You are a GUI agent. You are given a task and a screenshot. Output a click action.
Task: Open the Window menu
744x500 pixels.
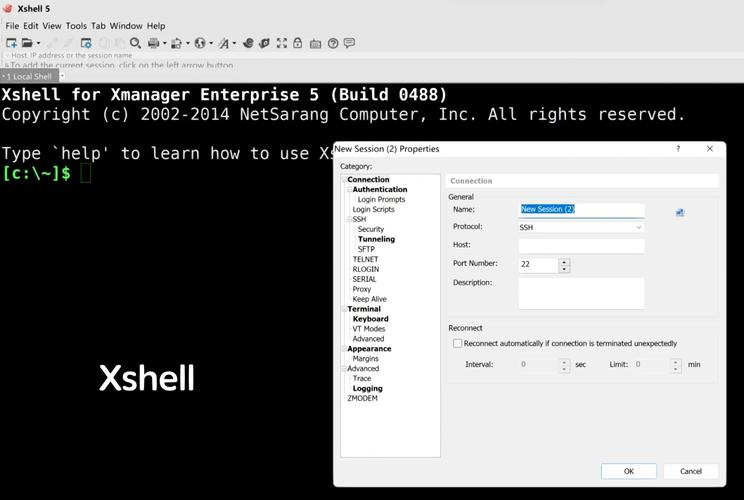coord(126,26)
